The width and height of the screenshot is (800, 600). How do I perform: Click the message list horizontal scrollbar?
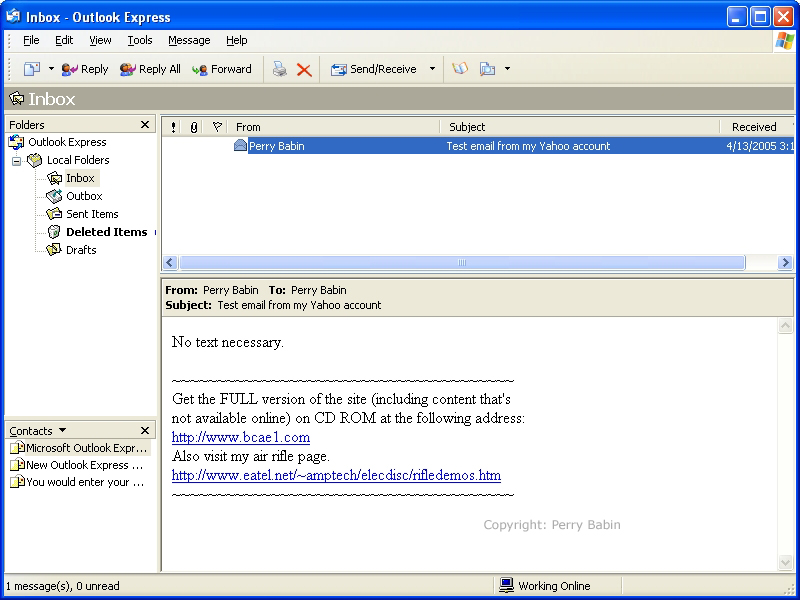tap(461, 263)
